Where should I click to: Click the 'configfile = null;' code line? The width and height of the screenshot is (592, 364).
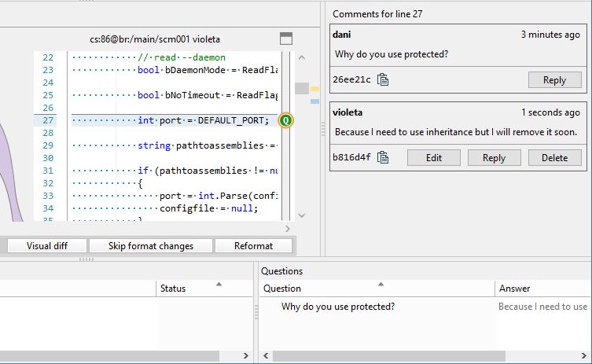(x=208, y=208)
